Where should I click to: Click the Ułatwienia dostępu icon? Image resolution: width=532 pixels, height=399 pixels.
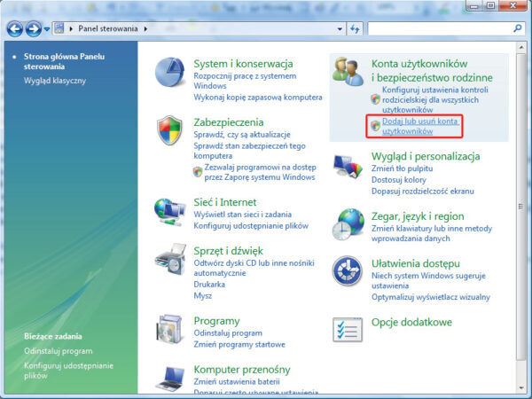tap(347, 273)
